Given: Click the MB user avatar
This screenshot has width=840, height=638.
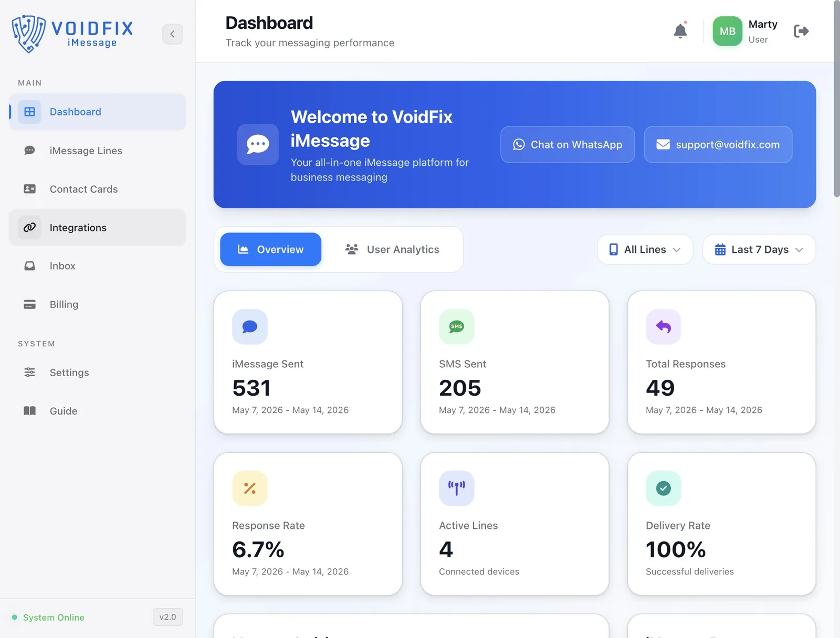Looking at the screenshot, I should 727,31.
